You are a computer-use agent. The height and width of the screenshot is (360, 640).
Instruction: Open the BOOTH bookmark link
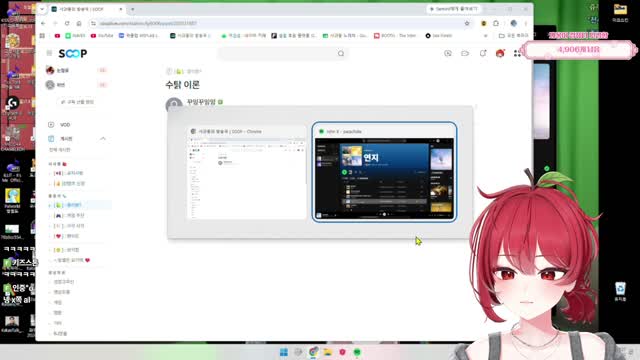[x=395, y=36]
